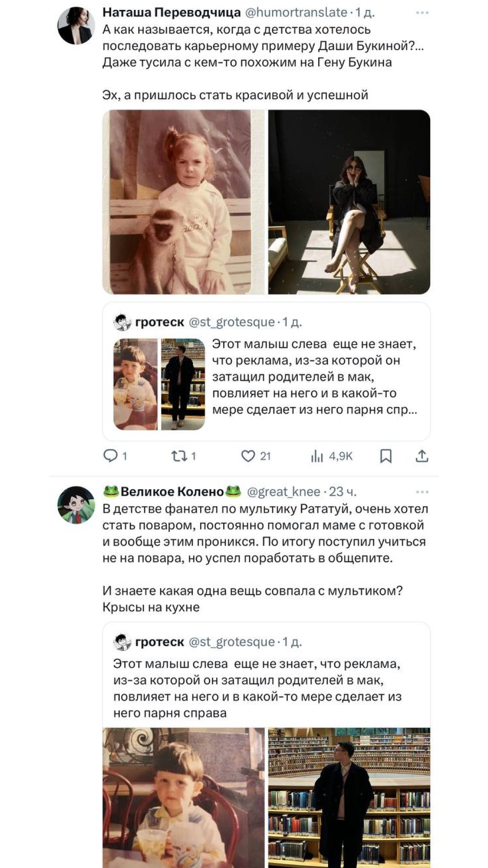This screenshot has width=488, height=868.
Task: Open Наташа Переводчица's profile avatar
Action: (76, 26)
